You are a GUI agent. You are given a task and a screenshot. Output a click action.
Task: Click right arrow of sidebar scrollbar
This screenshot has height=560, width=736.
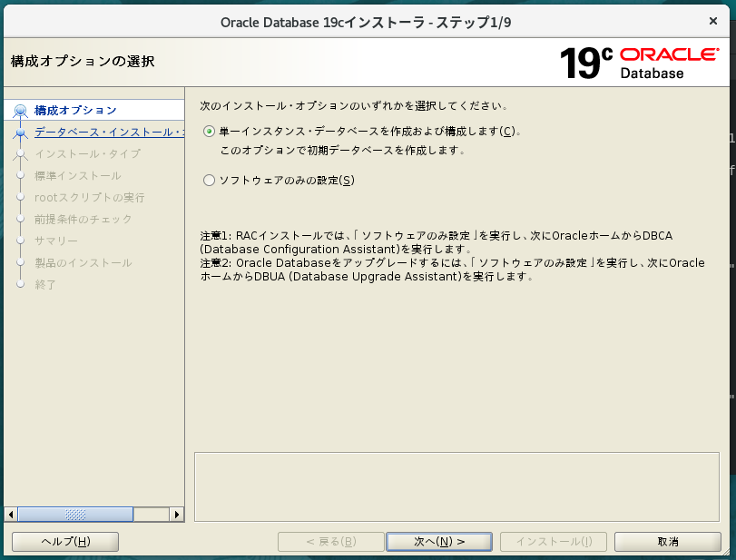click(x=176, y=515)
